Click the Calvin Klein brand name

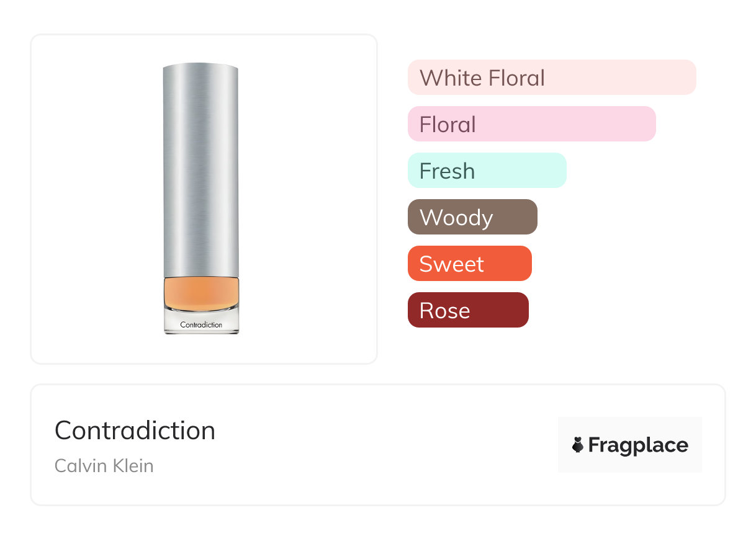click(x=104, y=466)
